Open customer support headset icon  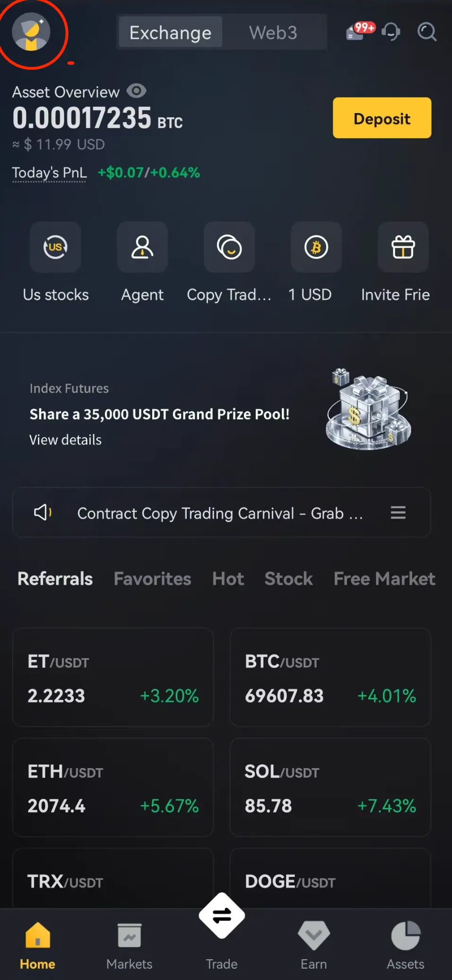(x=391, y=32)
